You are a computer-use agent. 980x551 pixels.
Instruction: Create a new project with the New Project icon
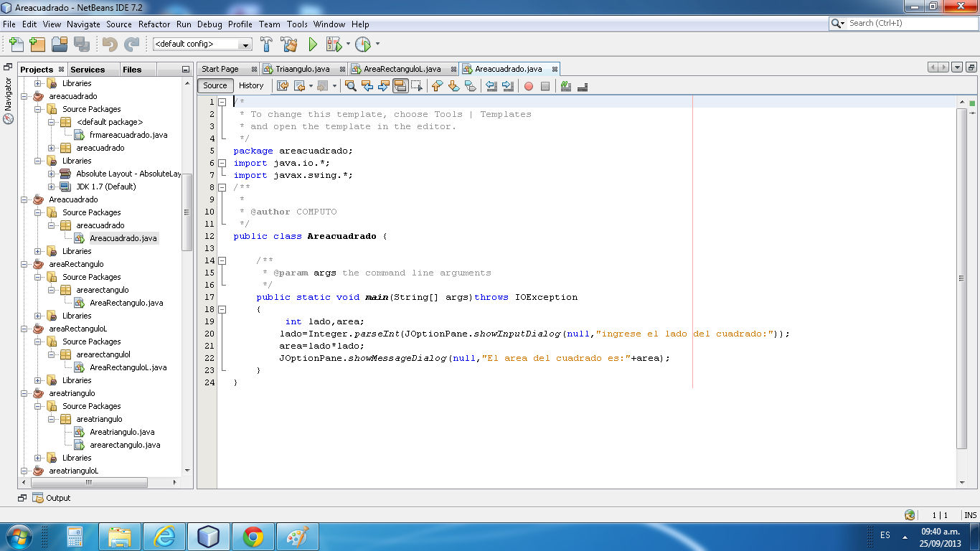tap(37, 44)
